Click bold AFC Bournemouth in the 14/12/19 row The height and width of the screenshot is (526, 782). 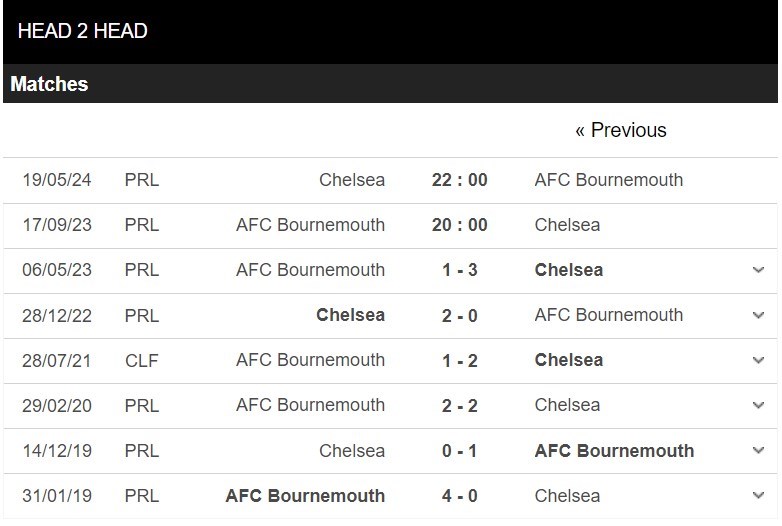614,451
